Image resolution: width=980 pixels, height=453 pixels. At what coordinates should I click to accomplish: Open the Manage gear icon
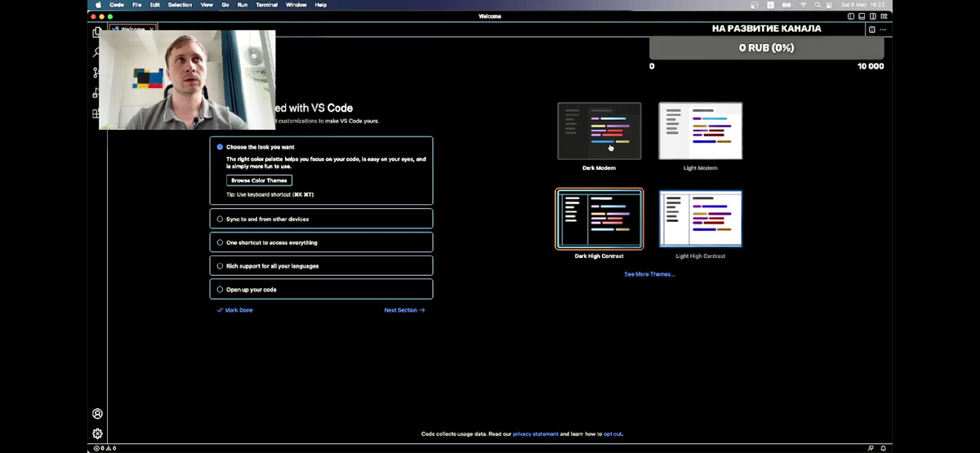(x=97, y=433)
